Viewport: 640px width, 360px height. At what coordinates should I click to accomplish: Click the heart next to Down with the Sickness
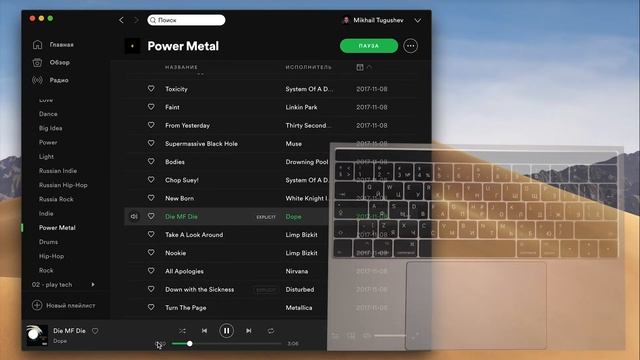coord(151,289)
